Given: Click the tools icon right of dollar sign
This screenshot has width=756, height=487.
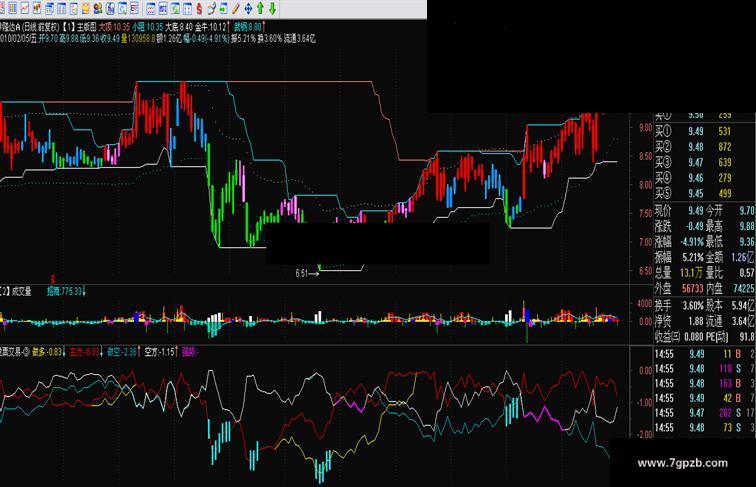Looking at the screenshot, I should 212,8.
